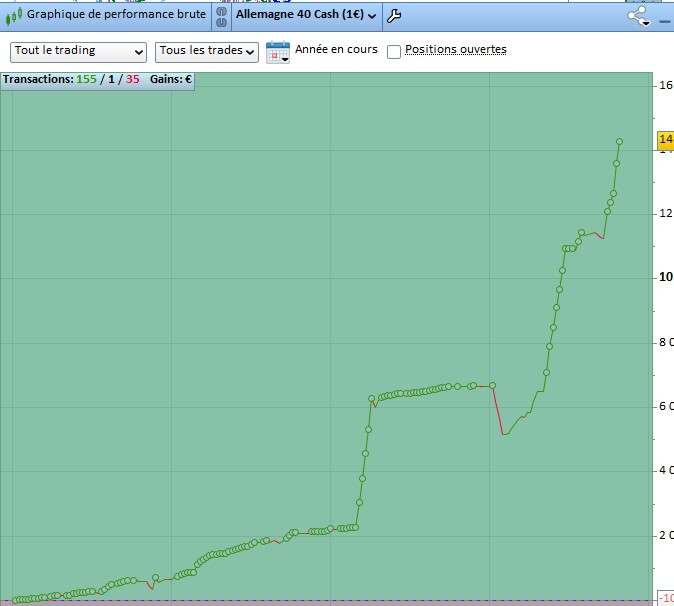Minimize the performance panel with dash button
This screenshot has height=606, width=674.
[x=665, y=21]
